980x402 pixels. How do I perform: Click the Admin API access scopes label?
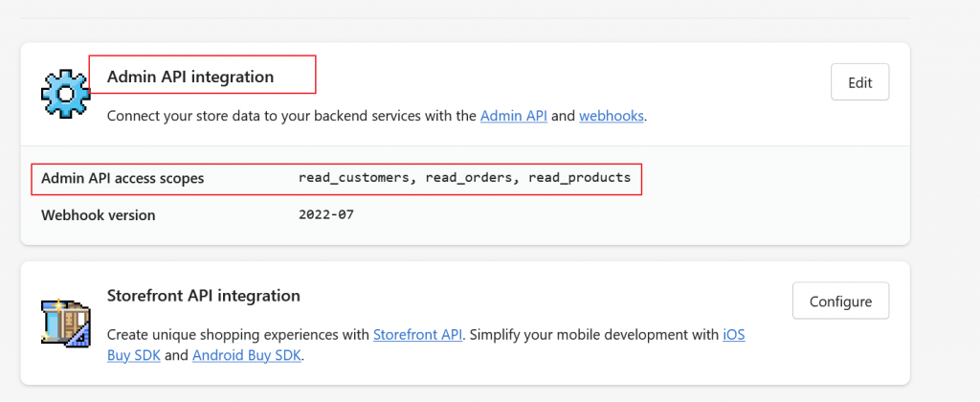click(122, 179)
